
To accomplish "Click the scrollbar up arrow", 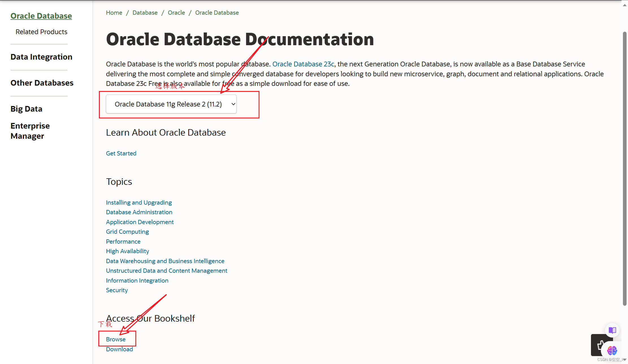I will (x=625, y=5).
